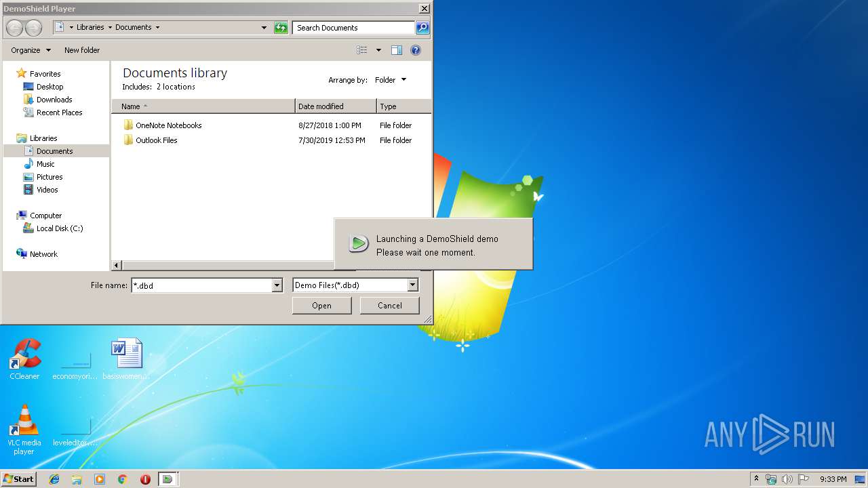
Task: Click the horizontal scrollbar left arrow
Action: [117, 266]
